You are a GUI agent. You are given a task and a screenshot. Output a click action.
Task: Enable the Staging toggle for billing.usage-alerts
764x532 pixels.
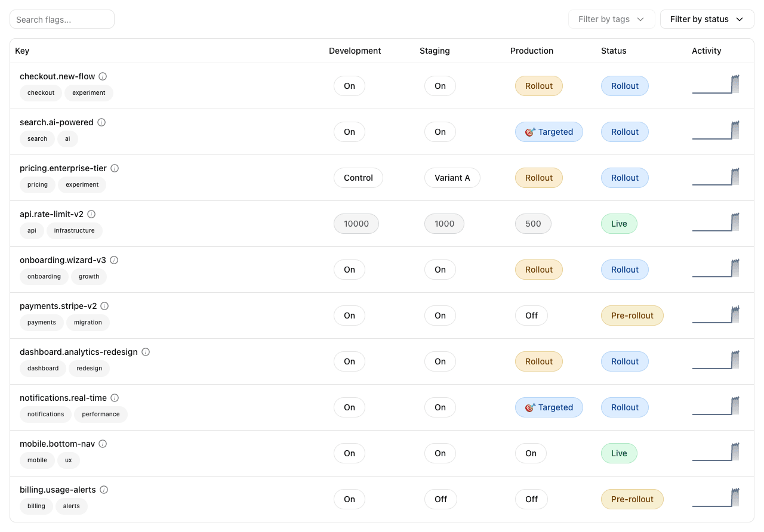point(440,499)
